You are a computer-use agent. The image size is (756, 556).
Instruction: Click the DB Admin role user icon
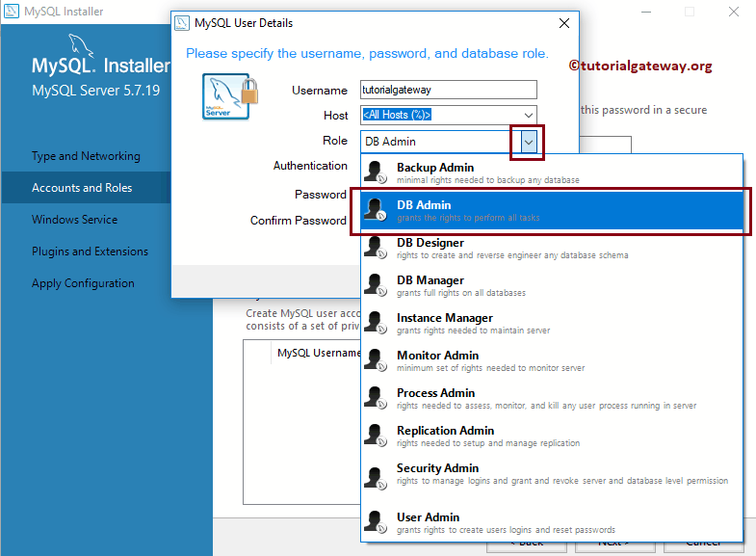(376, 210)
